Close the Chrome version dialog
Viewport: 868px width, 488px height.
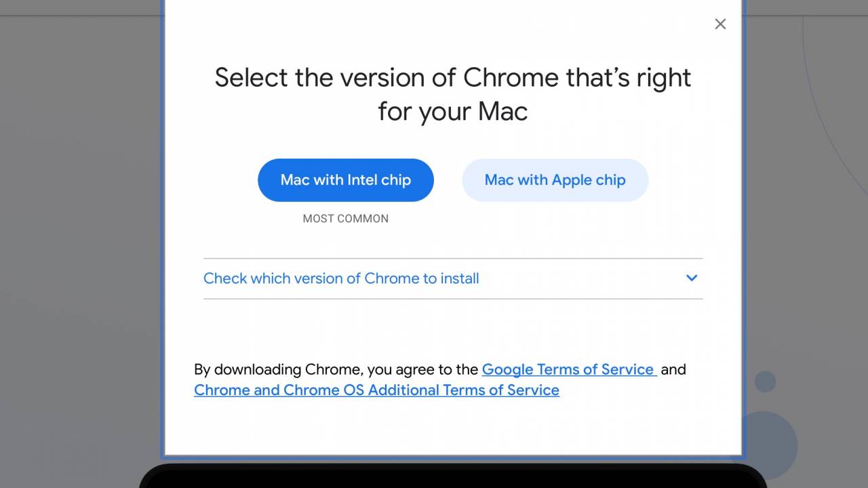coord(720,24)
